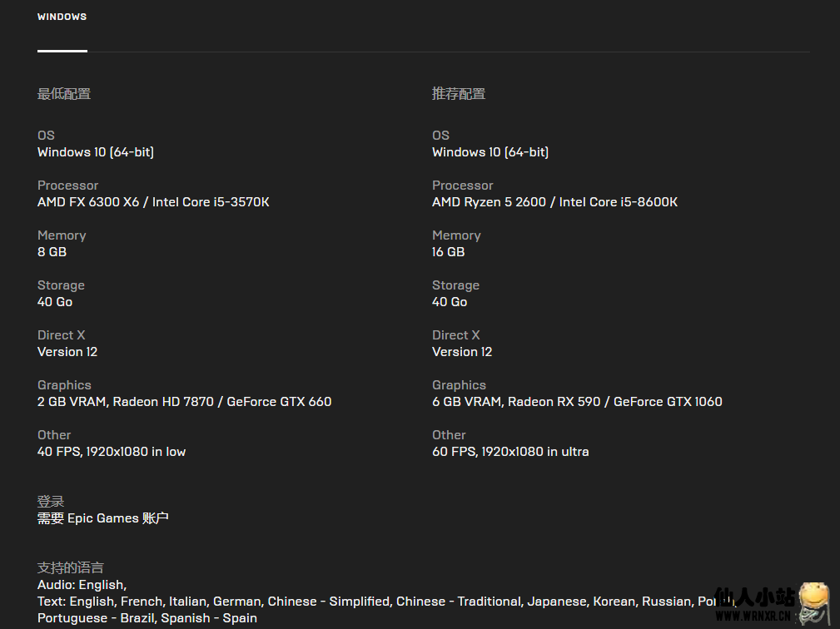Viewport: 840px width, 629px height.
Task: Select "AMD Ryzen 5 2600 / Intel Core i5-8600K" text
Action: [555, 202]
